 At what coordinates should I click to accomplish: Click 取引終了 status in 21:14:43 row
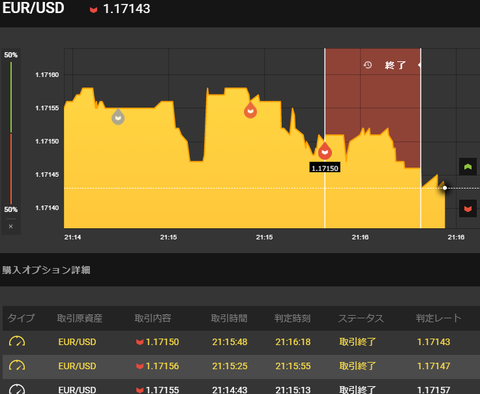coord(357,390)
